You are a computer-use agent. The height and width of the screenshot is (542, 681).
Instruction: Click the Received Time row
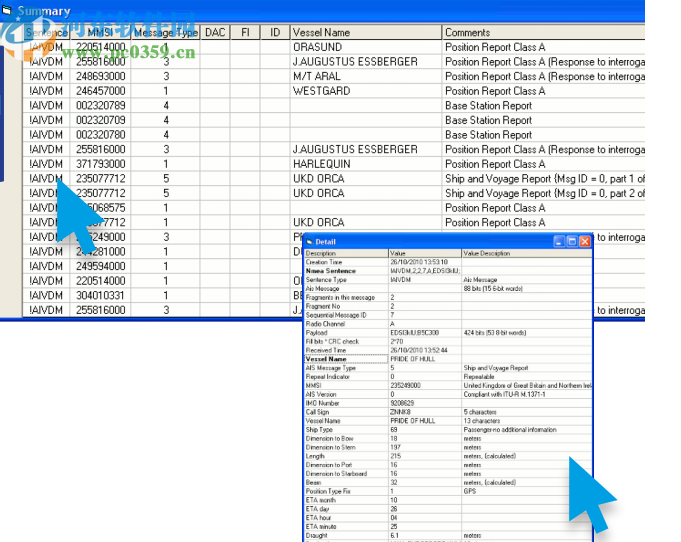[x=448, y=350]
